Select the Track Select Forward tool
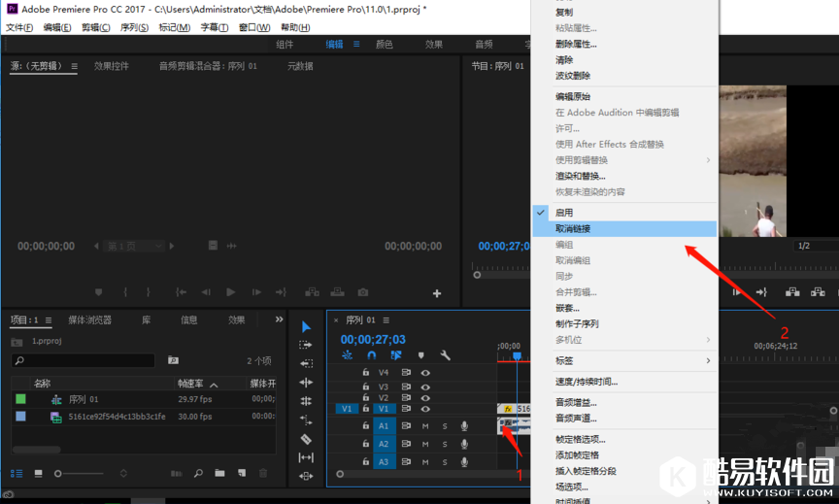Viewport: 839px width, 504px height. pos(306,345)
